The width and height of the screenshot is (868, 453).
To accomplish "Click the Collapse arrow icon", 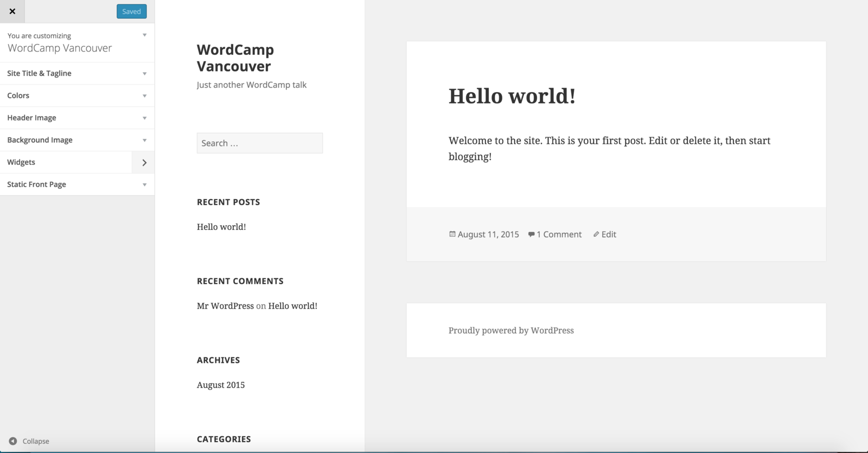I will point(13,441).
